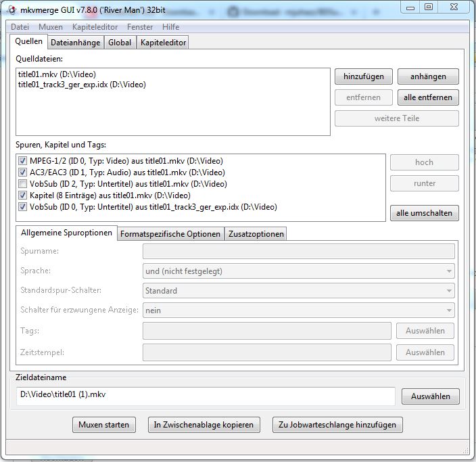The height and width of the screenshot is (462, 476).
Task: Open the Datei menu
Action: (x=20, y=27)
